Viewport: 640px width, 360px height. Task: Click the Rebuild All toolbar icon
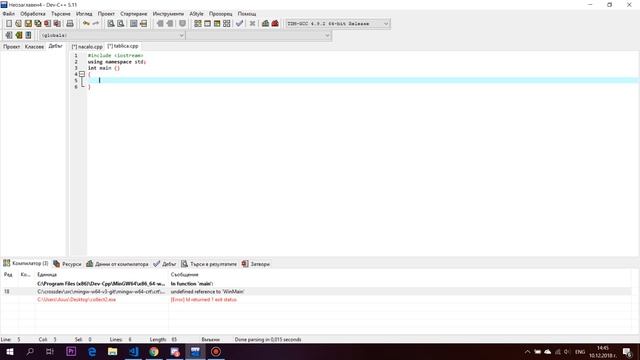(x=227, y=24)
